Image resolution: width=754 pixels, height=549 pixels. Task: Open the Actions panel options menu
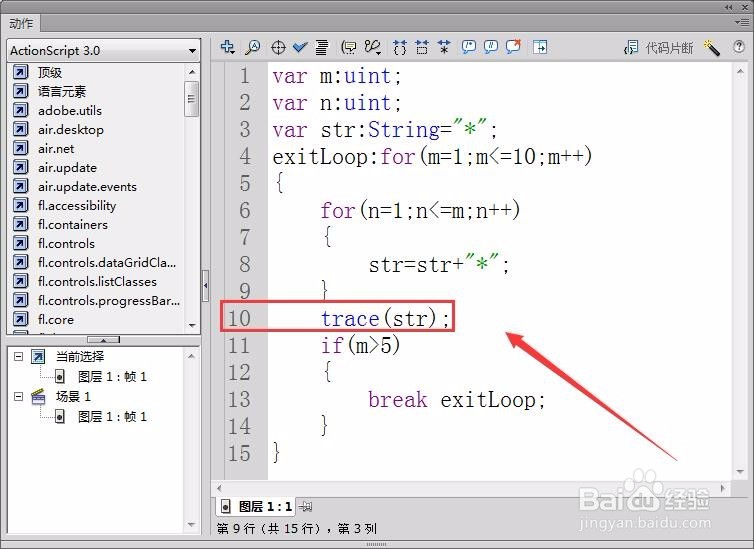point(743,22)
